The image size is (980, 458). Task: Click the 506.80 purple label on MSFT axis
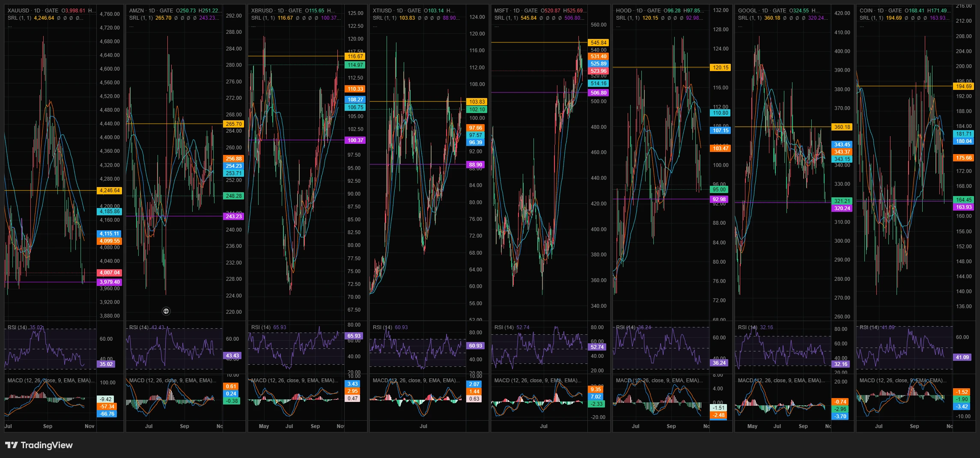coord(598,93)
